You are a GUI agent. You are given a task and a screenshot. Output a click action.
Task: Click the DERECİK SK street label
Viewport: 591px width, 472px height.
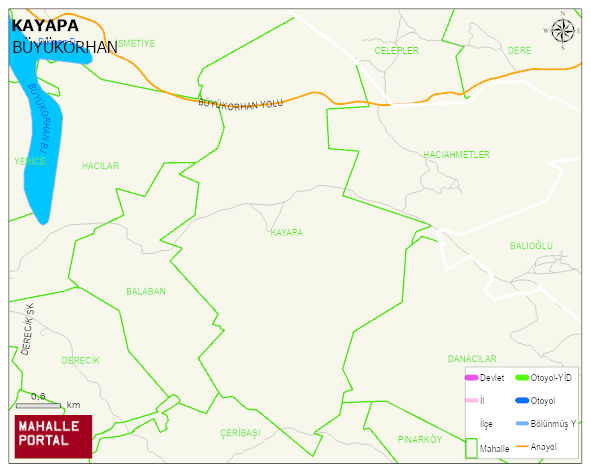[28, 329]
